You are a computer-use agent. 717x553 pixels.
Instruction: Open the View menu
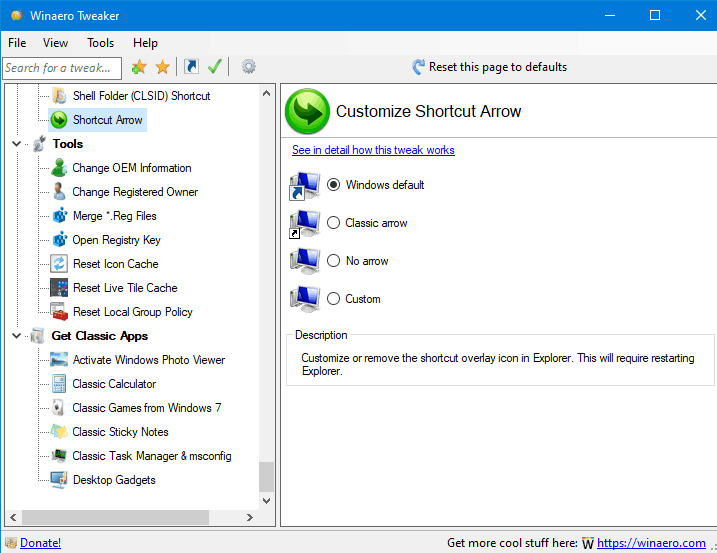point(55,43)
